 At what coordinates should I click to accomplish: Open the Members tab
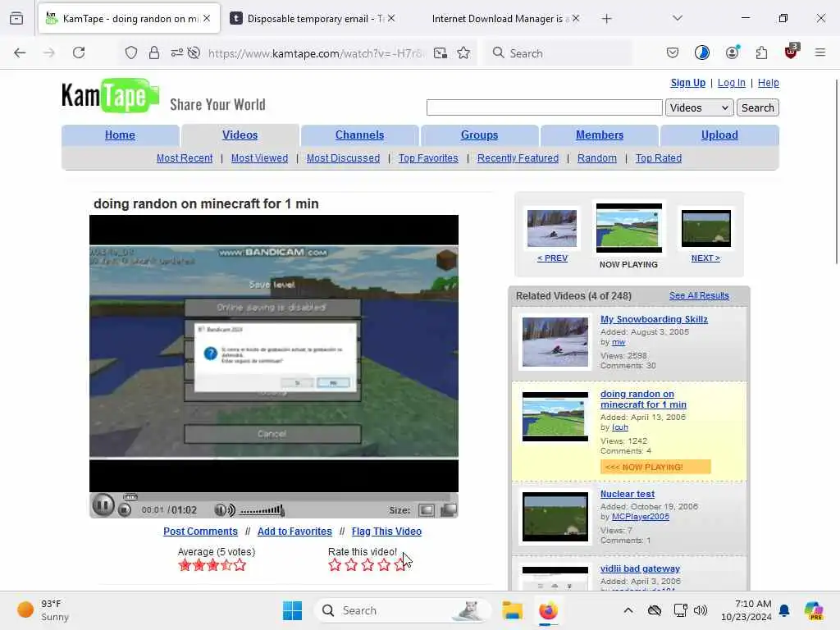[x=600, y=135]
